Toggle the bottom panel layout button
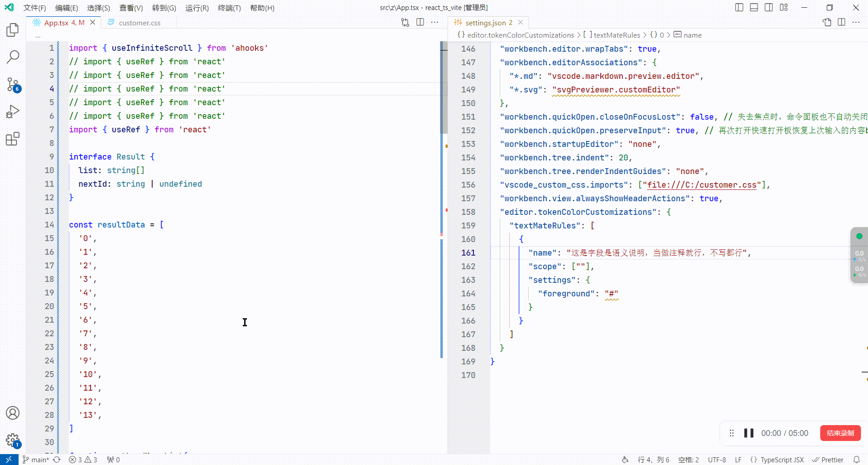 click(754, 7)
